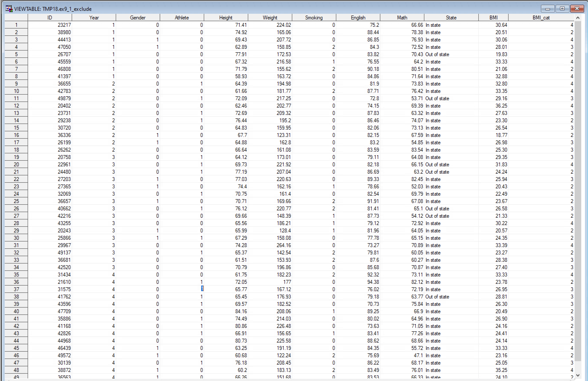Viewport: 588px width, 381px height.
Task: Click the BMI_cat column header
Action: point(541,17)
